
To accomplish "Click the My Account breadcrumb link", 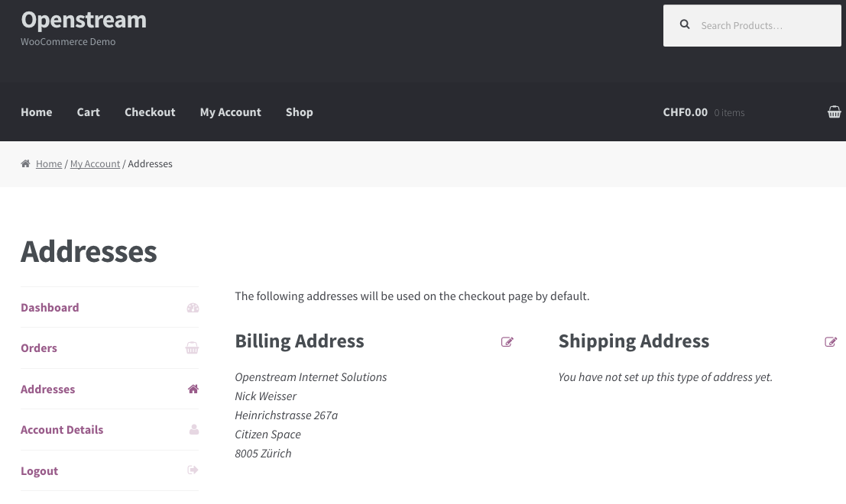I will pyautogui.click(x=95, y=164).
